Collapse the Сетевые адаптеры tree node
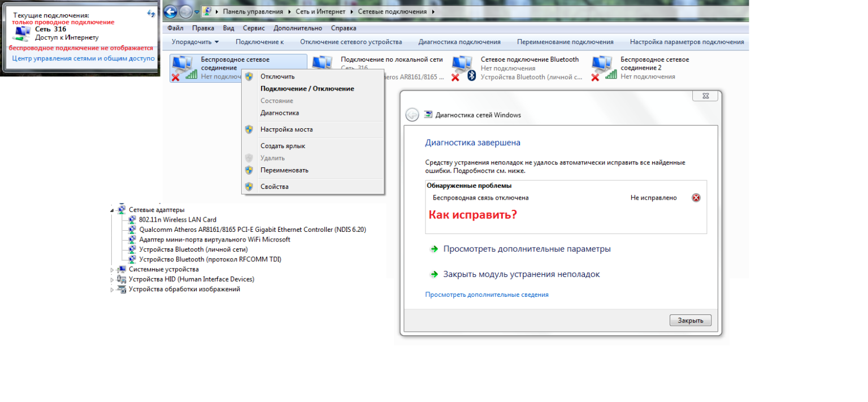The width and height of the screenshot is (868, 402). [x=112, y=210]
